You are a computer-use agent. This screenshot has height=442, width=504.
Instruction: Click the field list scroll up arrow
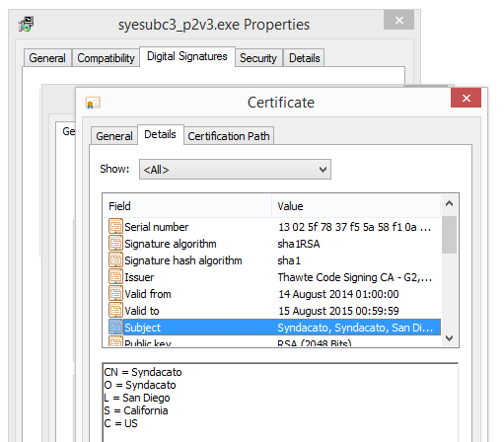click(449, 203)
